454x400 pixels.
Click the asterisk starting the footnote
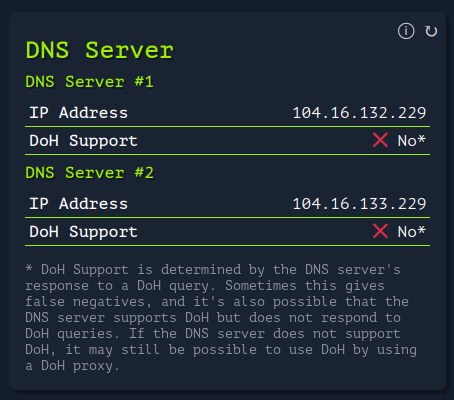[x=29, y=268]
